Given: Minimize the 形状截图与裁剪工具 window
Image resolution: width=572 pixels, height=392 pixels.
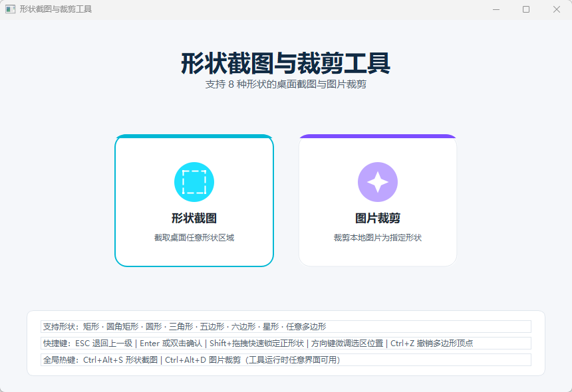Looking at the screenshot, I should point(496,9).
